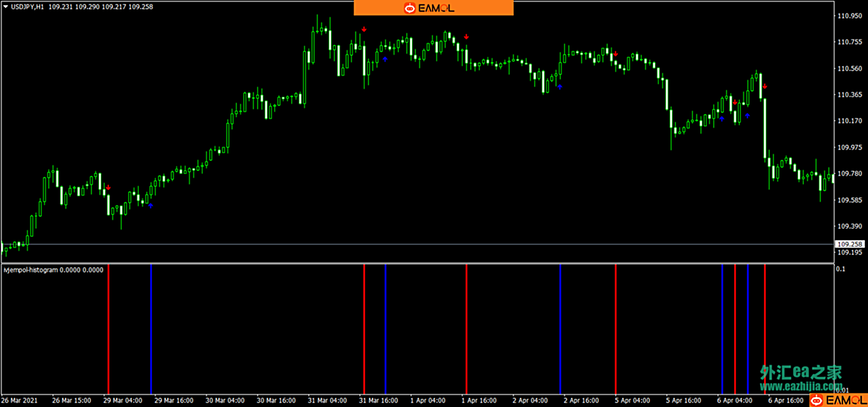Viewport: 868px width, 407px height.
Task: Select the first red histogram bar
Action: (x=108, y=329)
